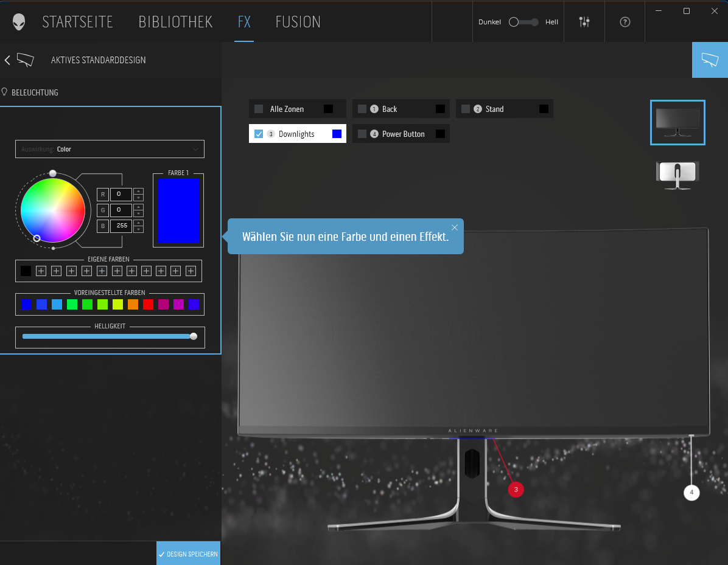The image size is (728, 565).
Task: Click the Stand zone black color indicator
Action: 544,109
